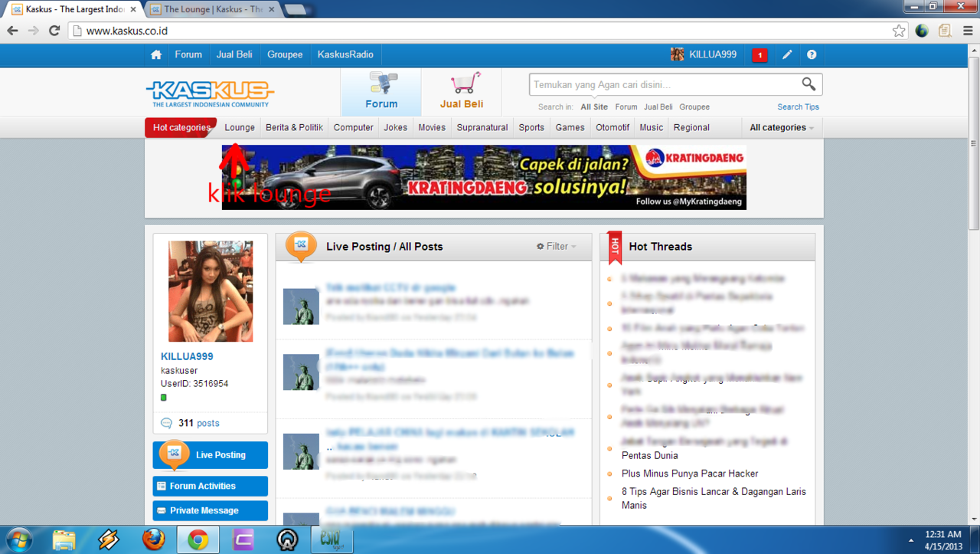Open the Live Posting Filter dropdown
This screenshot has width=980, height=554.
[x=557, y=247]
